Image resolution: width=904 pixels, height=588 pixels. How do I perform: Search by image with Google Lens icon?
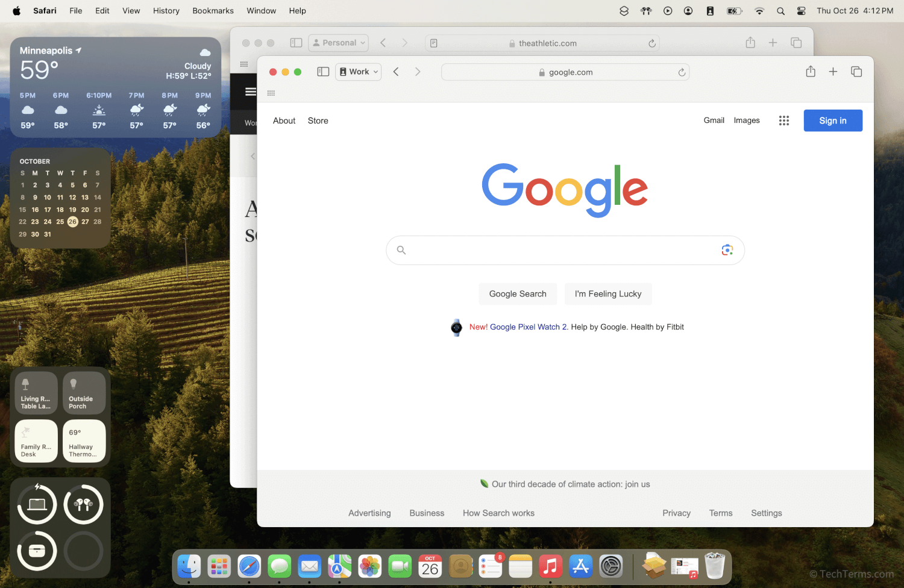(727, 250)
